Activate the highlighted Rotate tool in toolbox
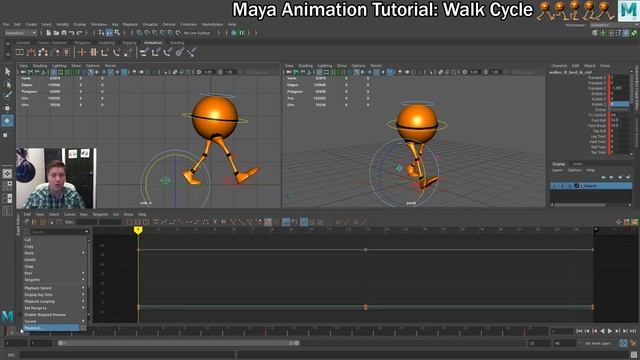 tap(7, 121)
